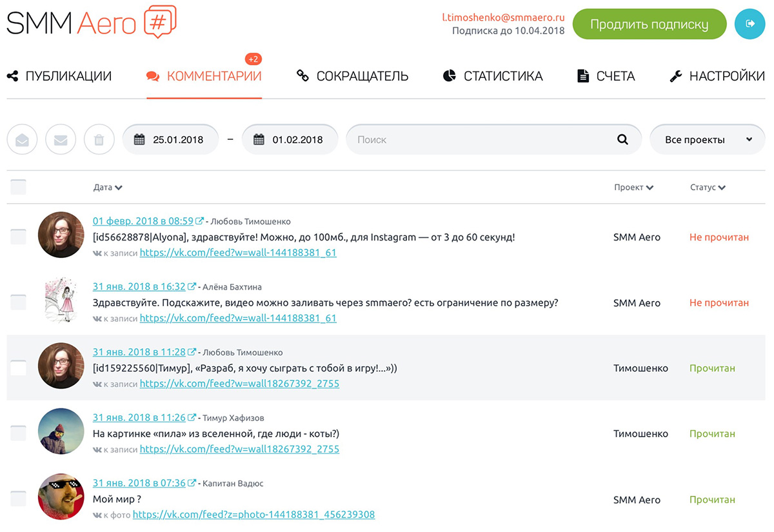Screen dimensions: 774x532
Task: Open the Статистика tab
Action: 493,76
